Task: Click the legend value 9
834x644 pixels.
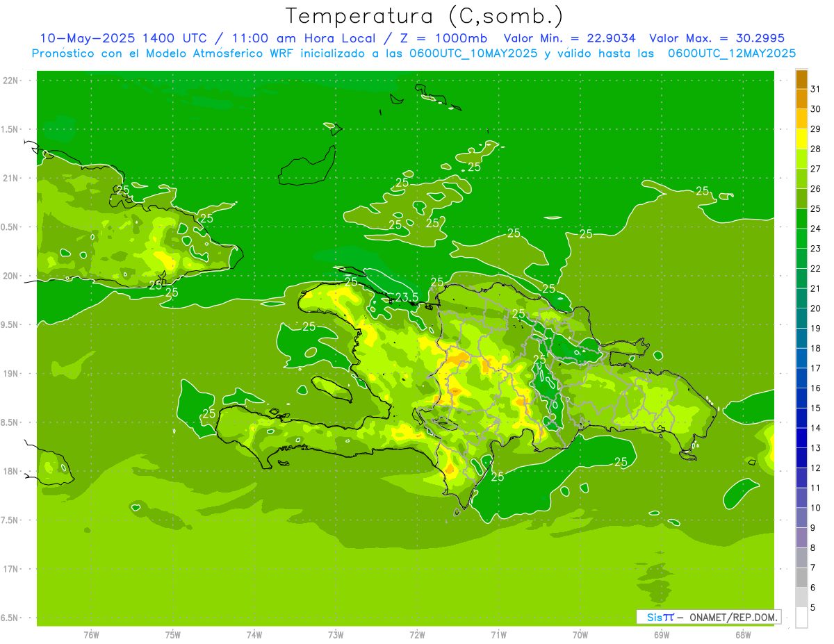Action: click(813, 528)
